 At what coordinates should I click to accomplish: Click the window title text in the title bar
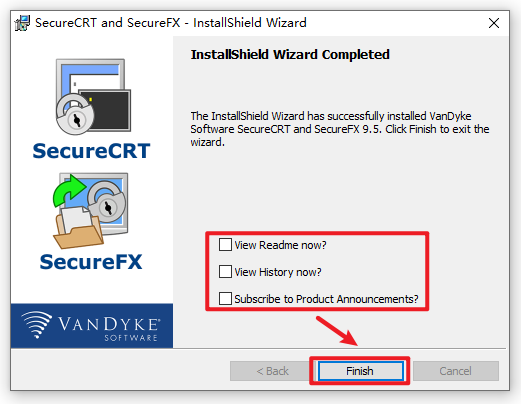(x=171, y=23)
